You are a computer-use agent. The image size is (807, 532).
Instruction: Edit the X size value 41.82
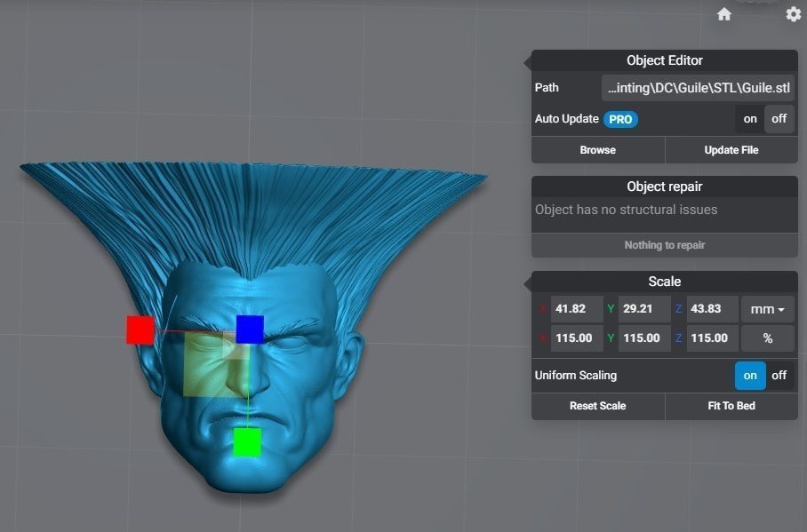[x=577, y=309]
